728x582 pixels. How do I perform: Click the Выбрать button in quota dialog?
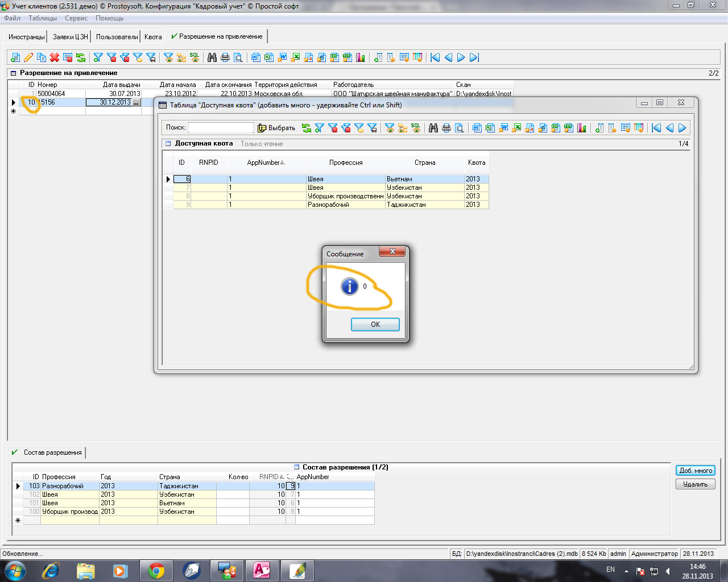276,128
